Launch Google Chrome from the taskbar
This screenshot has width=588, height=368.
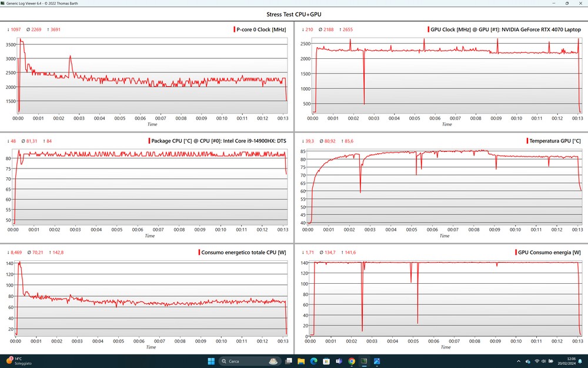352,361
